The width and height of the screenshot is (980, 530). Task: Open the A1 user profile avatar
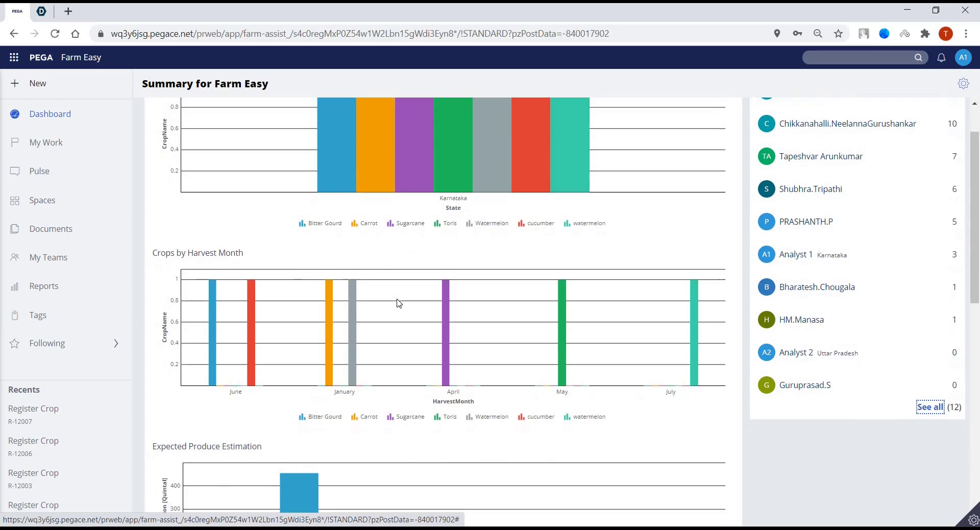click(x=963, y=57)
